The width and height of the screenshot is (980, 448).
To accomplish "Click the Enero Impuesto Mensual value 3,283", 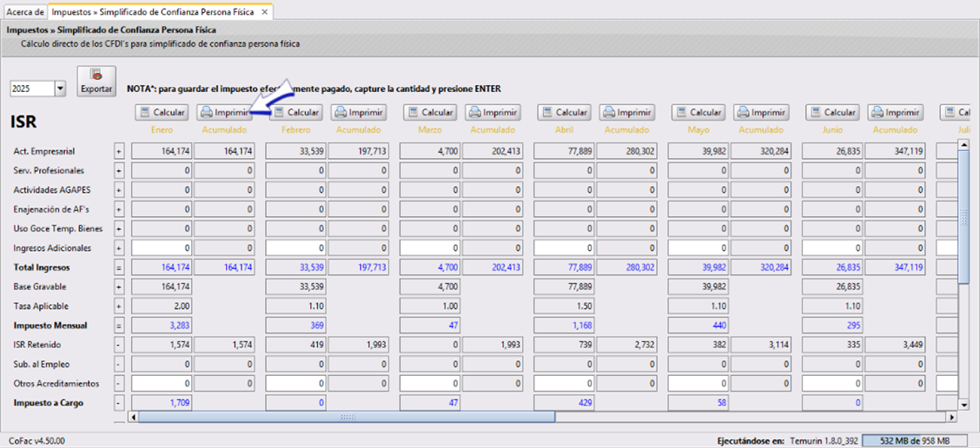I will pyautogui.click(x=162, y=326).
